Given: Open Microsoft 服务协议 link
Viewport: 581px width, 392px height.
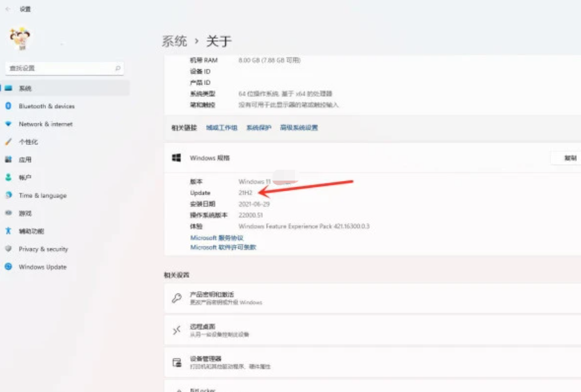Looking at the screenshot, I should [x=217, y=237].
